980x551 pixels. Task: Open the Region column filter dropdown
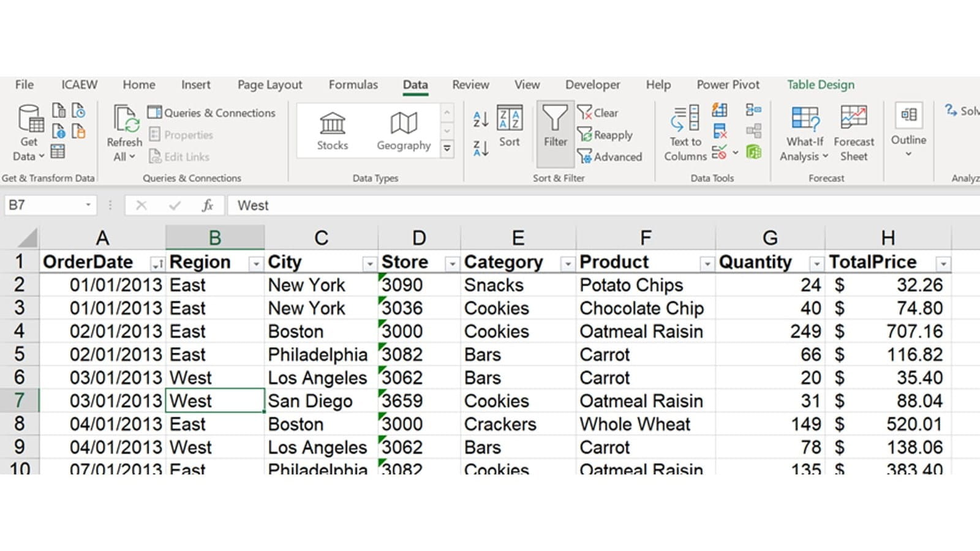point(255,264)
